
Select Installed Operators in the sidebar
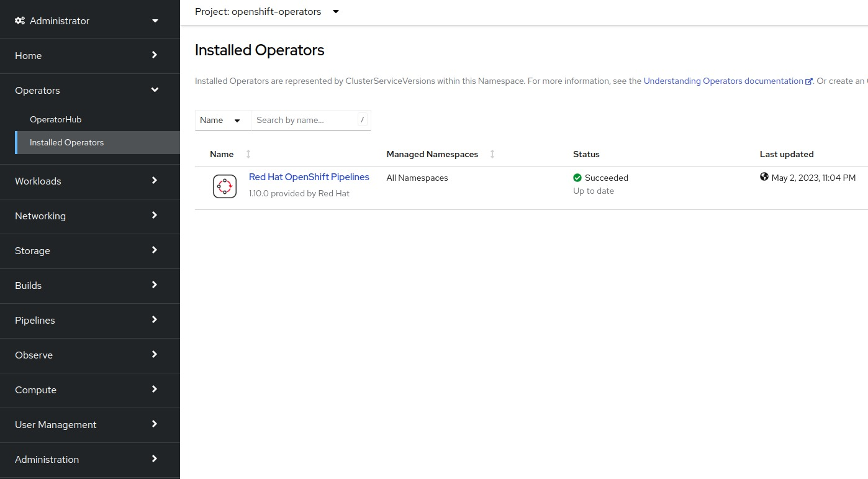(x=97, y=142)
